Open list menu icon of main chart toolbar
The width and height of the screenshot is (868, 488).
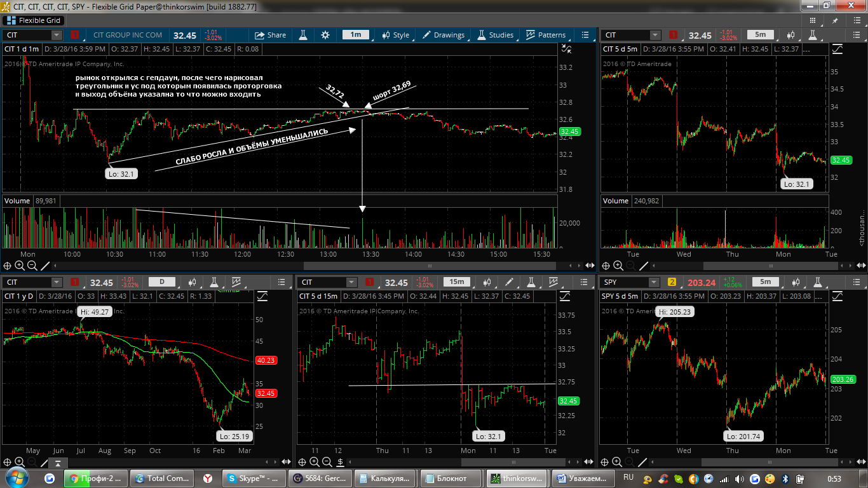[x=585, y=35]
